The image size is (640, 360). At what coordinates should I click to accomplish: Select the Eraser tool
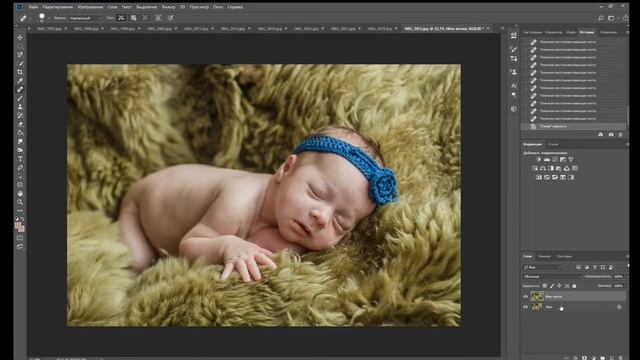point(20,124)
